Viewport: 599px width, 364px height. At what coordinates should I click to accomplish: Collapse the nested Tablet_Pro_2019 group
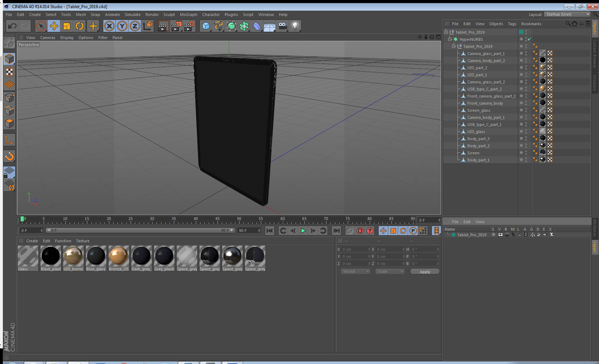(454, 46)
